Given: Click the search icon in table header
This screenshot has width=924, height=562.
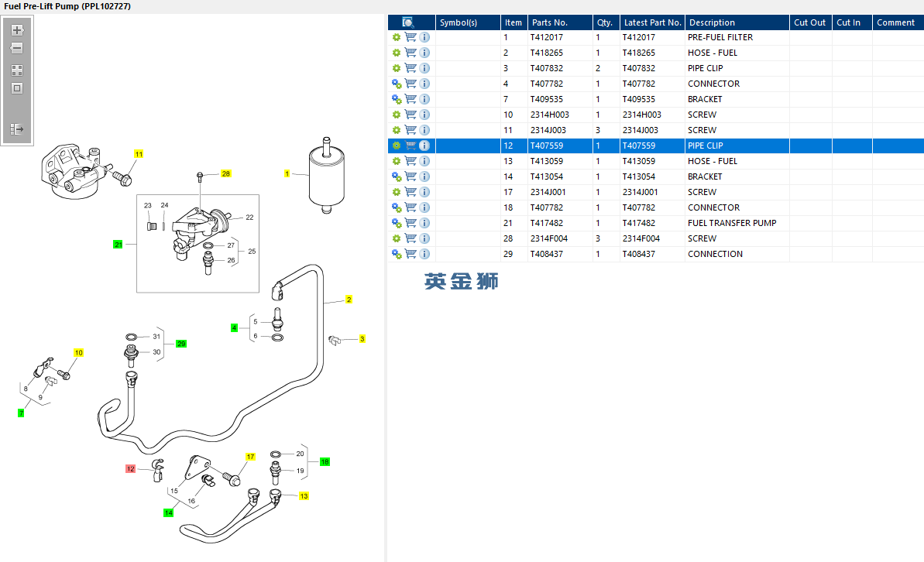Looking at the screenshot, I should (x=408, y=22).
